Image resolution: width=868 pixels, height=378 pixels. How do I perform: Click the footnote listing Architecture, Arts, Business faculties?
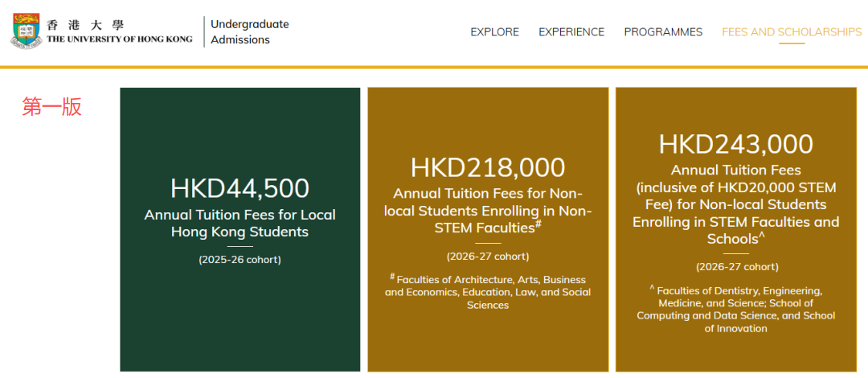488,291
